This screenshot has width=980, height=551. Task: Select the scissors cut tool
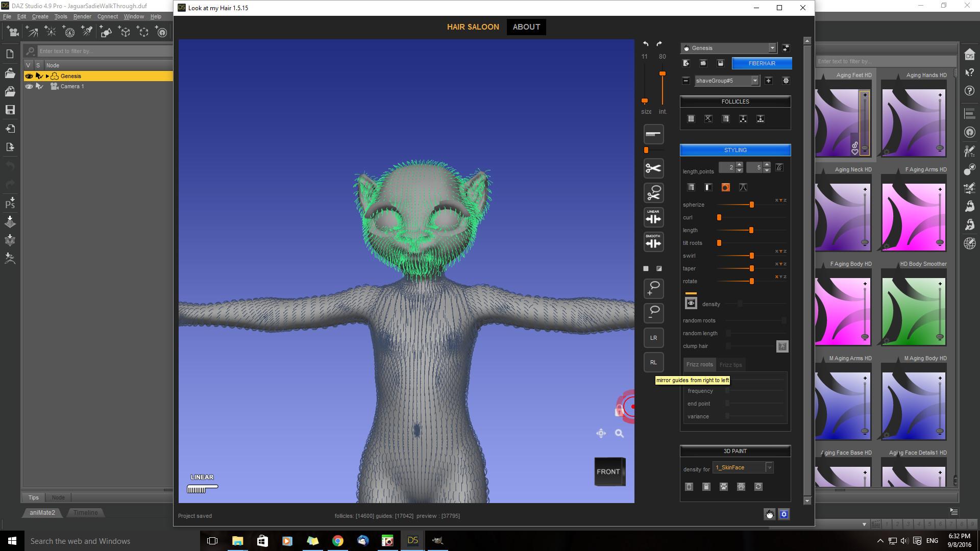pyautogui.click(x=653, y=168)
